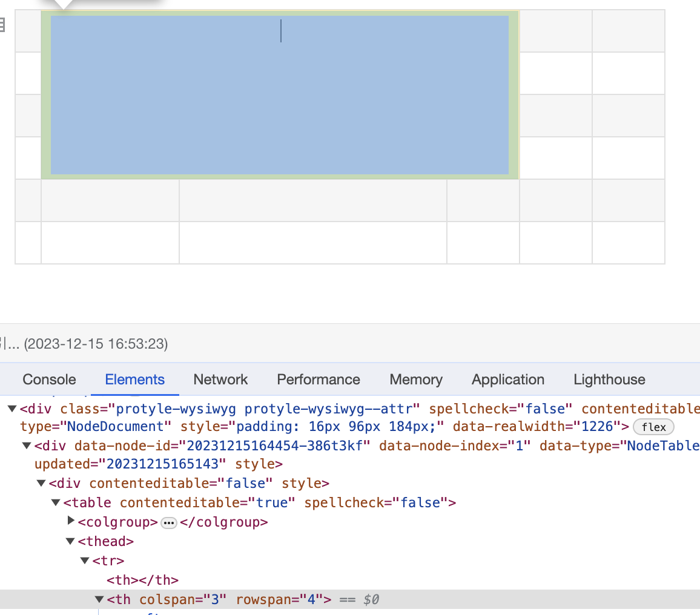This screenshot has height=615, width=700.
Task: Collapse the protyle-wysiwyg div node
Action: [x=12, y=409]
